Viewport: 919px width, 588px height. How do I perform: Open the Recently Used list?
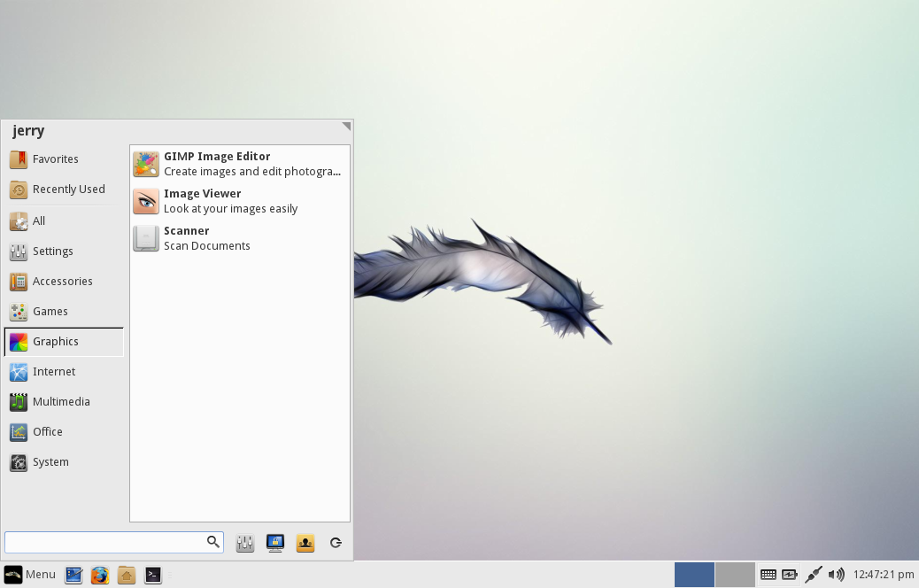tap(64, 190)
